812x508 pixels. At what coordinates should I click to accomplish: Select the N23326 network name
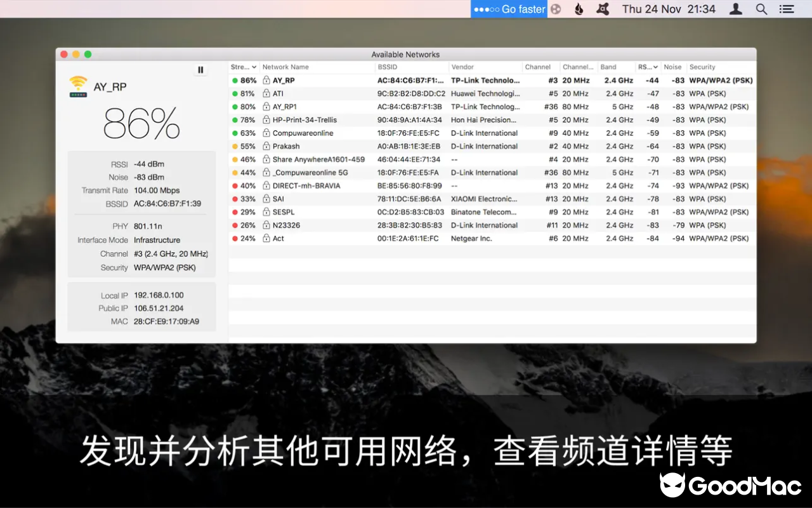point(287,225)
